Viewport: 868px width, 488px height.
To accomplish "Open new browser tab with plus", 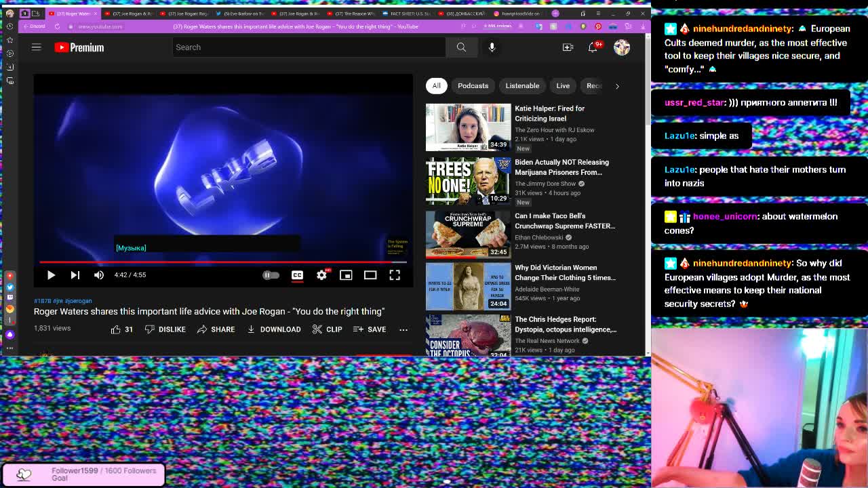I will pos(555,14).
